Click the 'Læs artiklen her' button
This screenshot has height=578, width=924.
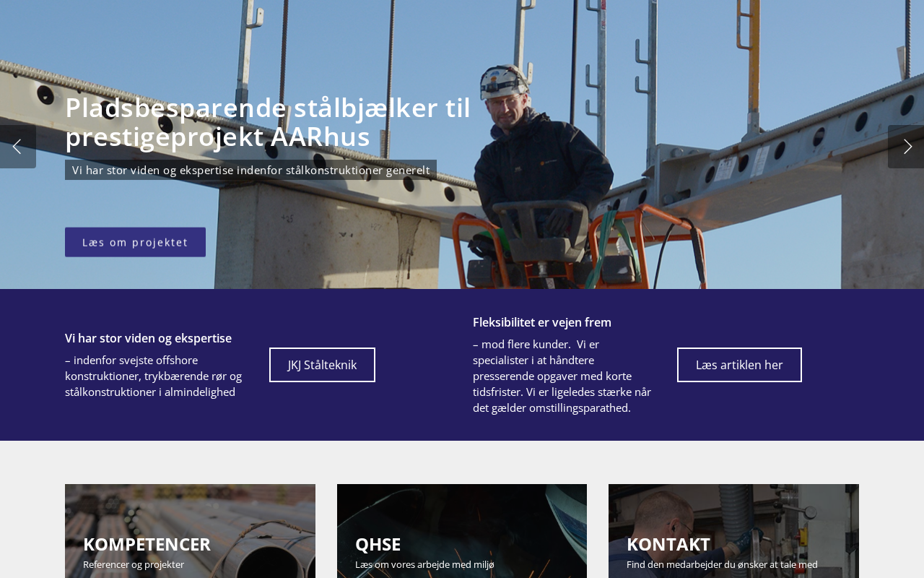coord(739,365)
